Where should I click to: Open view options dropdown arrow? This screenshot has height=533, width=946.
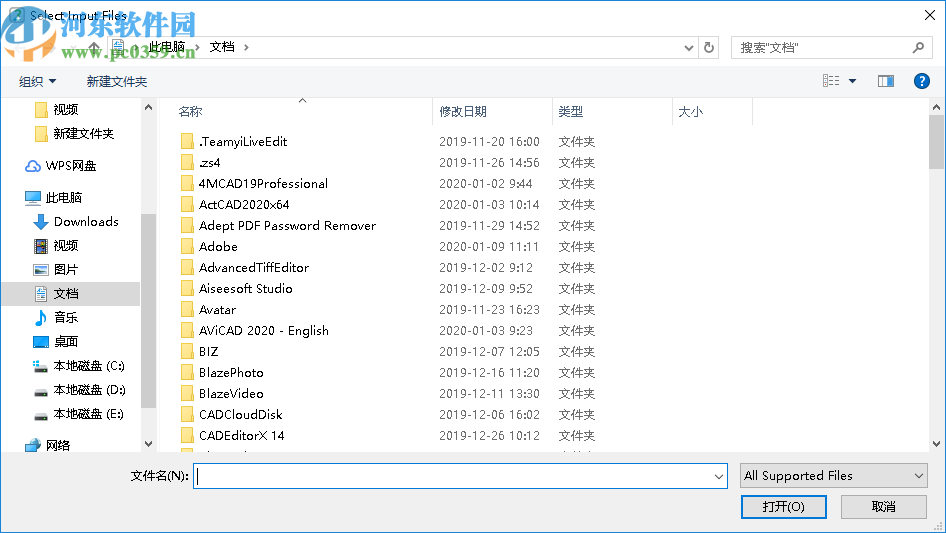(x=852, y=81)
